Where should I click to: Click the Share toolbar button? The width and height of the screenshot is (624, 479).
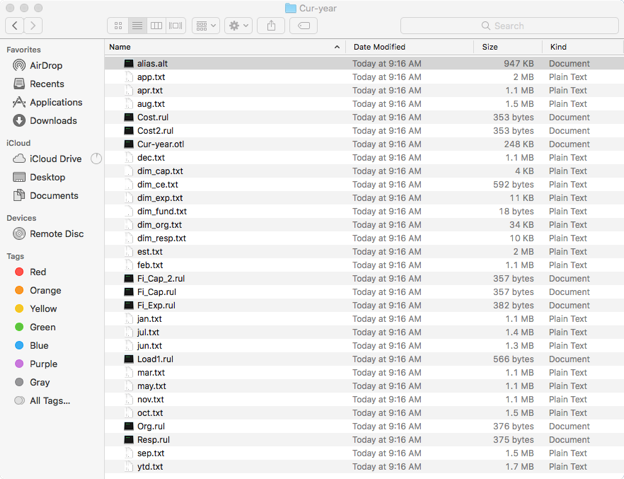coord(271,26)
